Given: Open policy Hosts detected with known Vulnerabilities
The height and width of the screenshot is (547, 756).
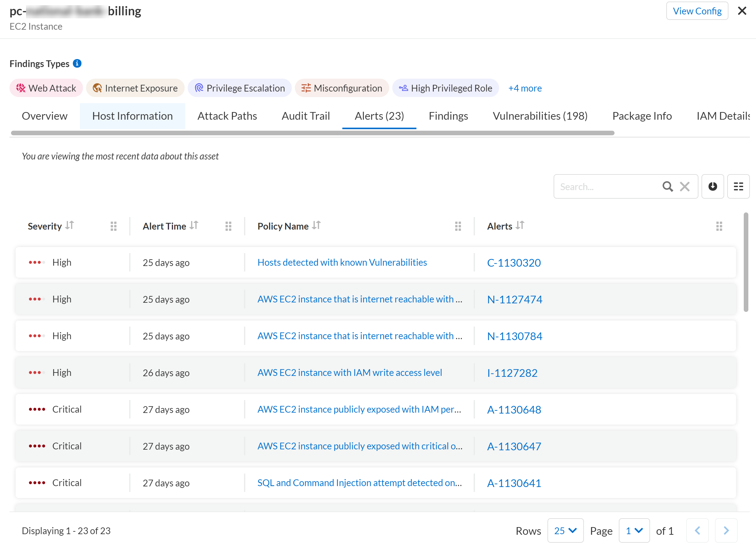Looking at the screenshot, I should pyautogui.click(x=342, y=263).
